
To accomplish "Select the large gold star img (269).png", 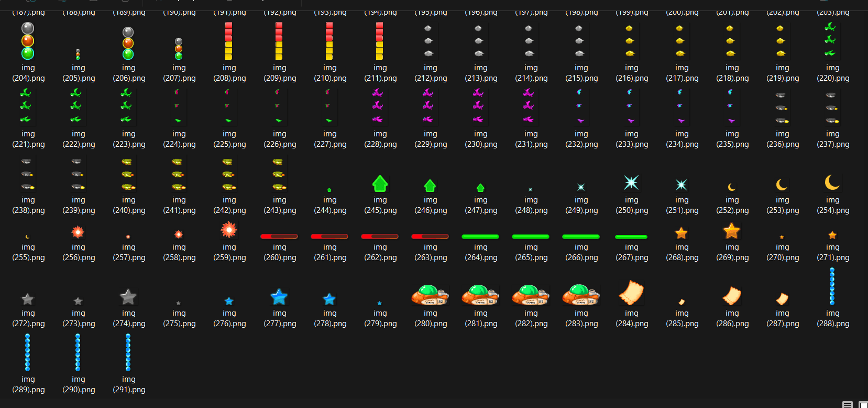I will pos(732,231).
